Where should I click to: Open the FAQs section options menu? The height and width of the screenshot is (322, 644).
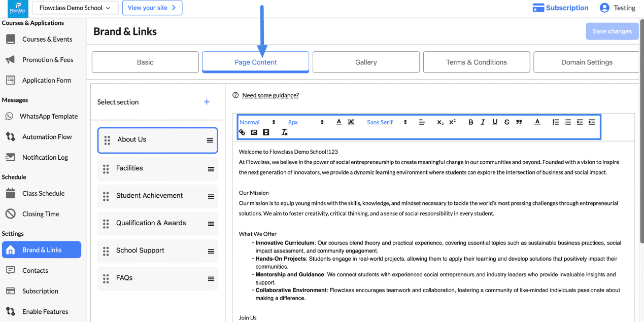coord(211,278)
